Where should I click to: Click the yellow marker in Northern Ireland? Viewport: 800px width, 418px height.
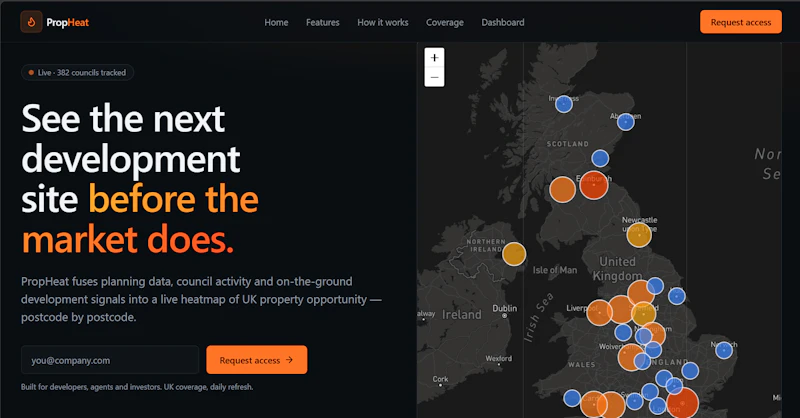[514, 254]
